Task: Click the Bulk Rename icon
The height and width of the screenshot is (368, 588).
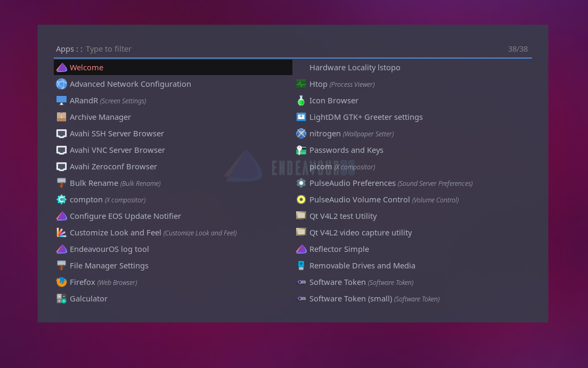Action: click(61, 183)
